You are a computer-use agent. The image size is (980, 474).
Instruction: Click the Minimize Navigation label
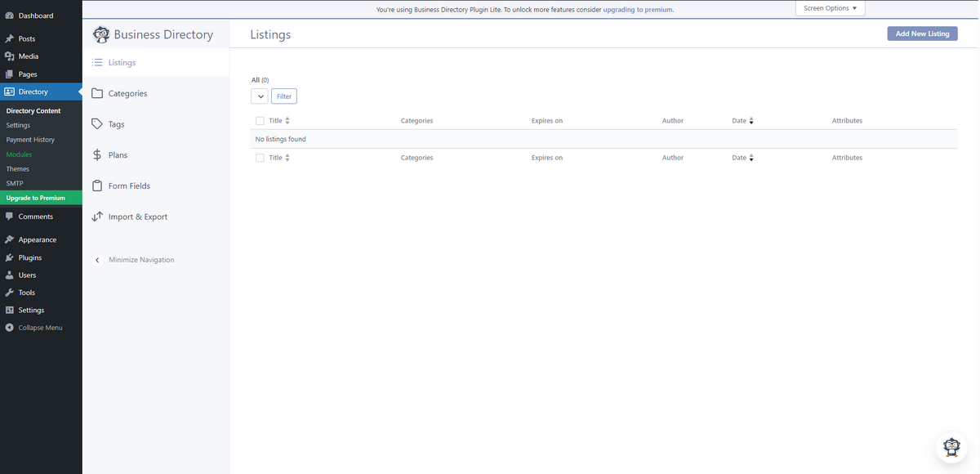141,260
